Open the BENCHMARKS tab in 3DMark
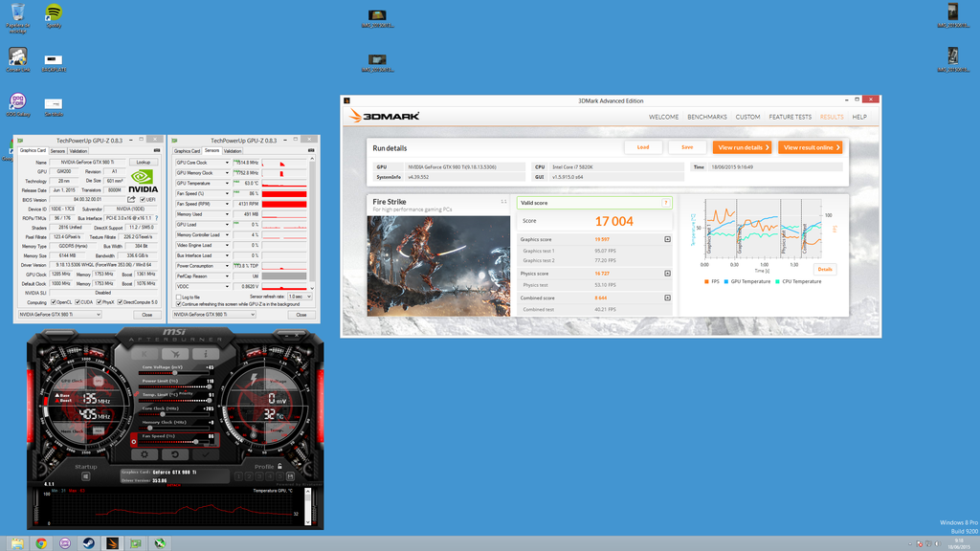Screen dimensions: 980x551 pyautogui.click(x=707, y=117)
